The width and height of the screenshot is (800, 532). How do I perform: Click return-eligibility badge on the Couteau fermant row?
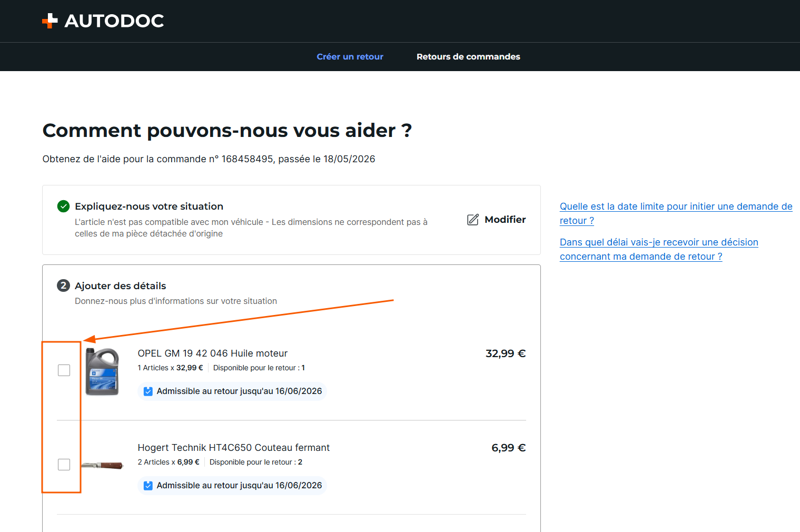(232, 486)
